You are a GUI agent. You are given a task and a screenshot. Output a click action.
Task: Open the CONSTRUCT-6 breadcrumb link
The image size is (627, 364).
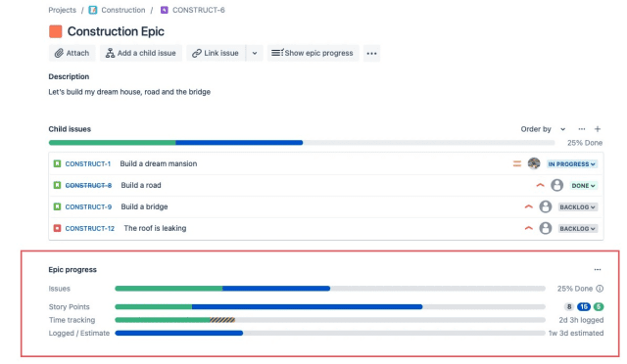tap(198, 10)
